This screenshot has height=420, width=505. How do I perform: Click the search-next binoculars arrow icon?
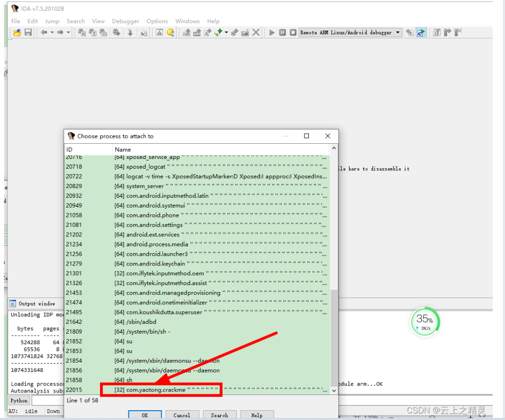tap(116, 32)
